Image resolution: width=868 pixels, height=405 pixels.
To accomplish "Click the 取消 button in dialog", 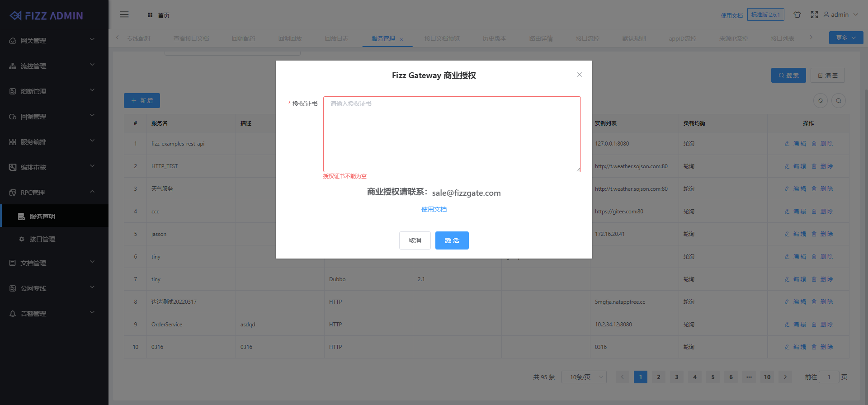I will (x=415, y=240).
